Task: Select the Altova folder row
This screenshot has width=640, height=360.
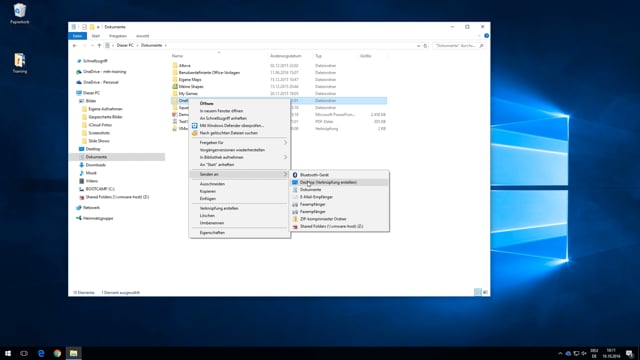Action: [x=279, y=65]
